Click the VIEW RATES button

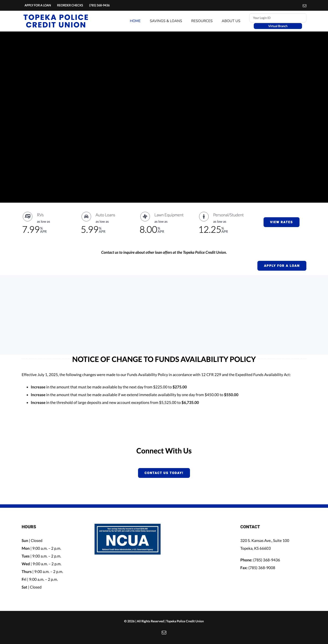281,222
